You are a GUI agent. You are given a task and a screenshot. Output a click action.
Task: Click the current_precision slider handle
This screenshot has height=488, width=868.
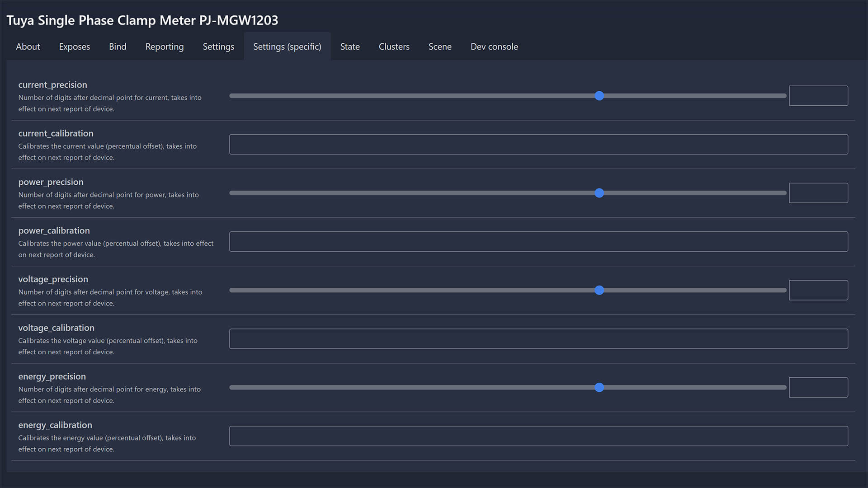pos(599,96)
